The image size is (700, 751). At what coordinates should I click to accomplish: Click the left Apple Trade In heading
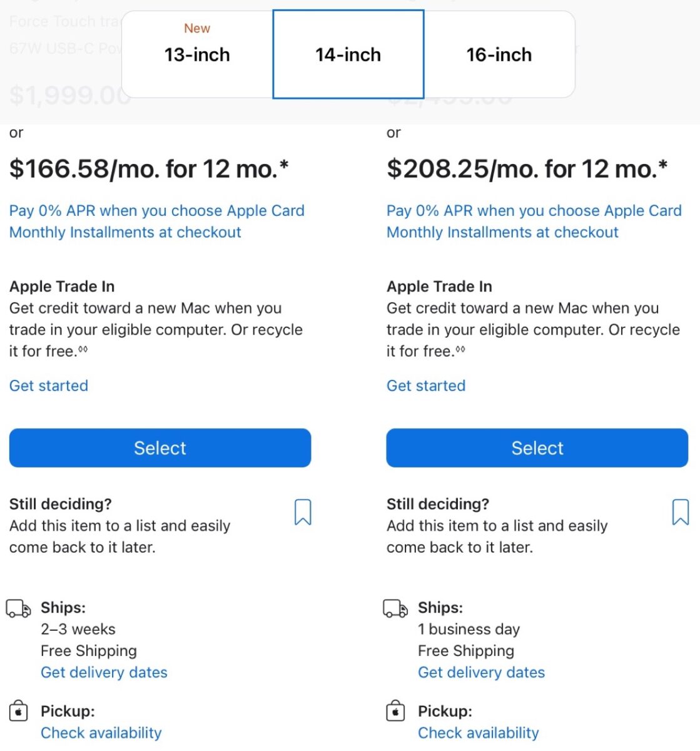click(62, 287)
